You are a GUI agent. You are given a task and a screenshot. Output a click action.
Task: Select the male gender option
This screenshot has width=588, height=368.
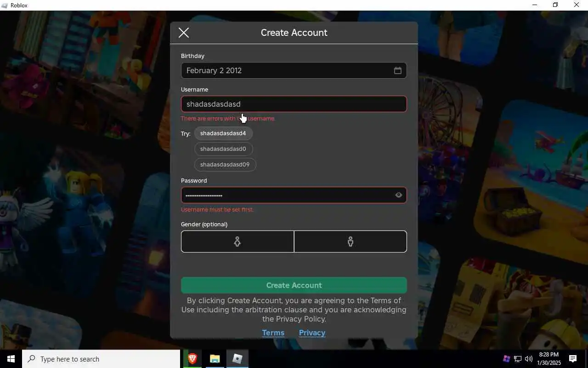pos(351,241)
